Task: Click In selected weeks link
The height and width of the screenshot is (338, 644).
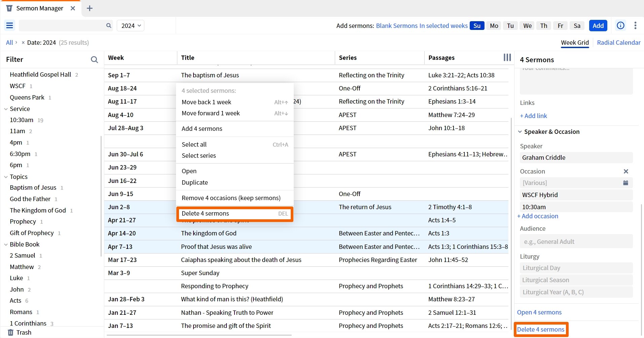Action: click(x=443, y=26)
